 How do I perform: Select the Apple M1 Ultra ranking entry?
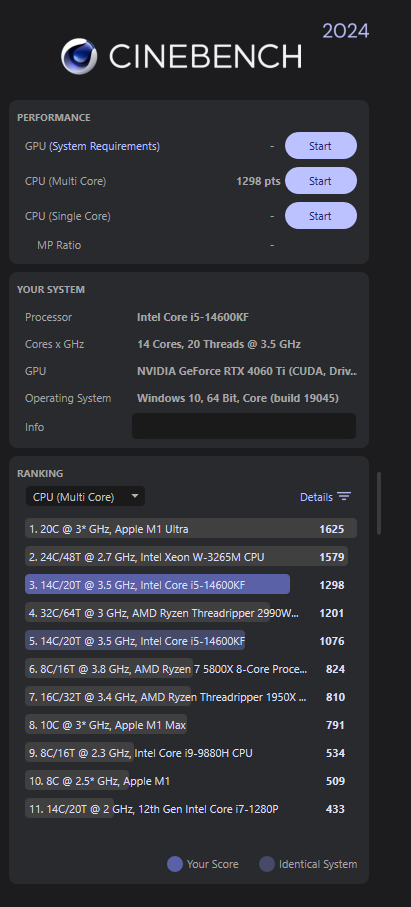coord(191,529)
